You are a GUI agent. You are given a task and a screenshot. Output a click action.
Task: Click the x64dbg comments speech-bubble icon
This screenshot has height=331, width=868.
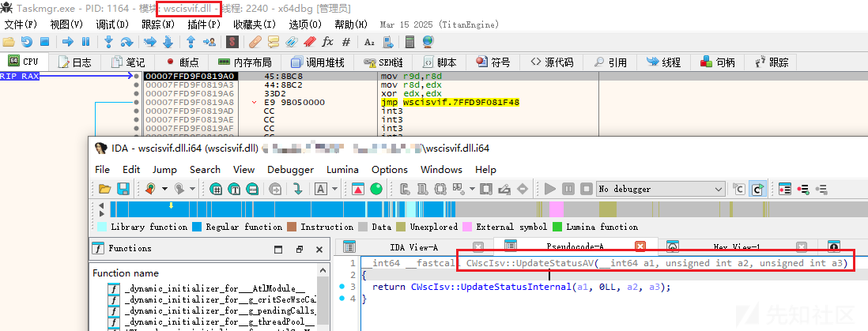coord(274,42)
